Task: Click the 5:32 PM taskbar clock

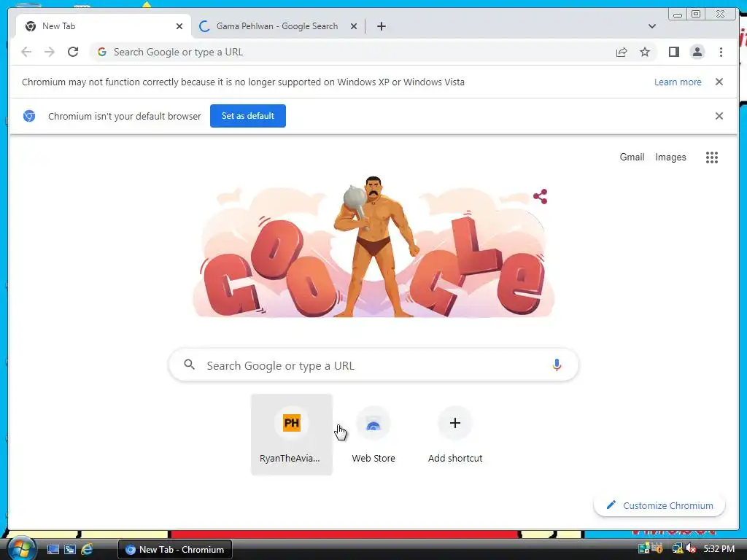Action: pyautogui.click(x=719, y=548)
